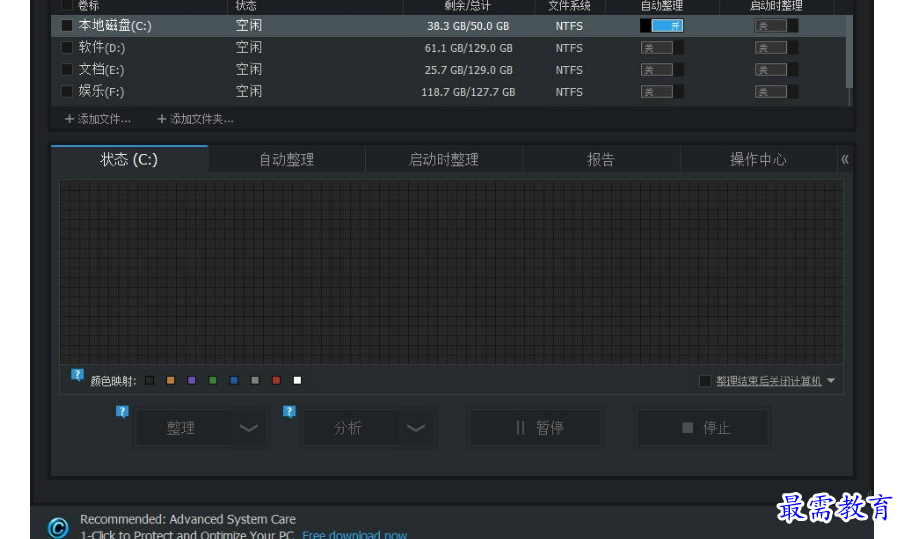Check the 本地磁盘(C:) checkbox
This screenshot has width=901, height=539.
click(x=67, y=26)
